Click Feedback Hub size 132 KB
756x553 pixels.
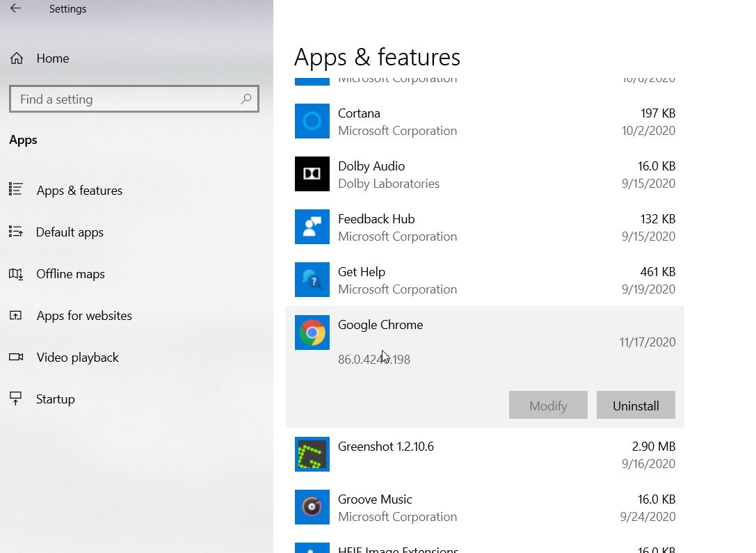pos(658,219)
